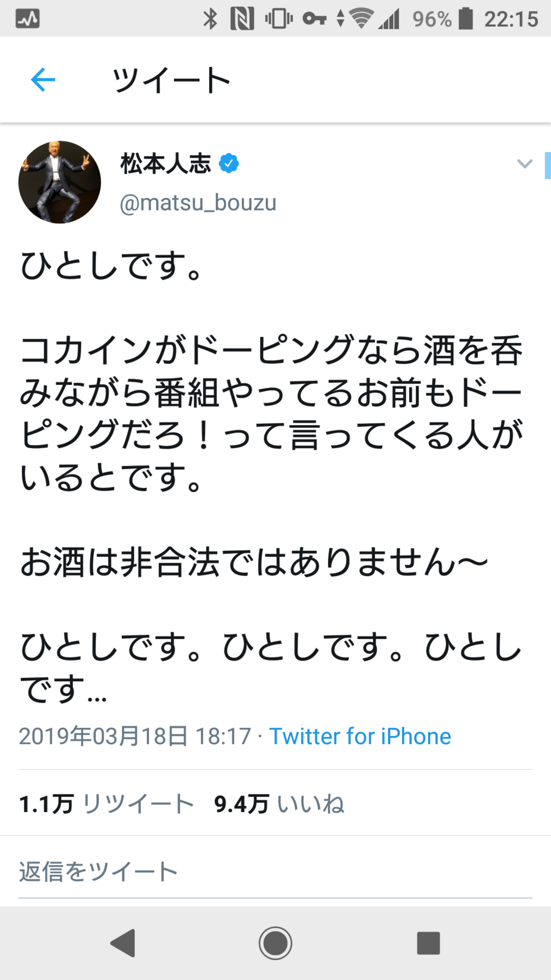
Task: Tap the Wi-Fi signal status icon
Action: coord(361,19)
